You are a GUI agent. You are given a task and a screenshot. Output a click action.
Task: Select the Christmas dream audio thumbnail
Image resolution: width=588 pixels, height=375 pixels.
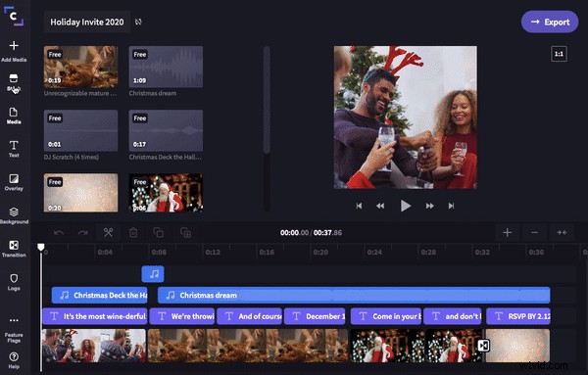(x=166, y=67)
